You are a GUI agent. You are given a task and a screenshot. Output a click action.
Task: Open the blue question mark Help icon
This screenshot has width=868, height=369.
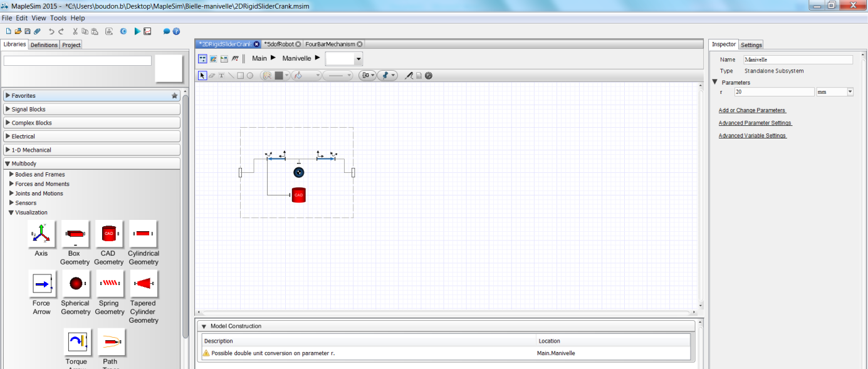176,31
